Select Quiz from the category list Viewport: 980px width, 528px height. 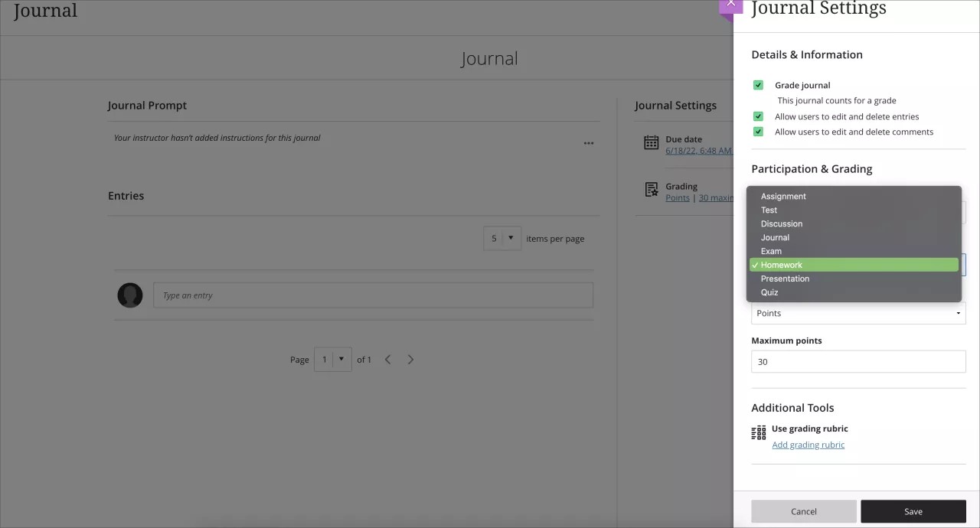click(x=769, y=292)
